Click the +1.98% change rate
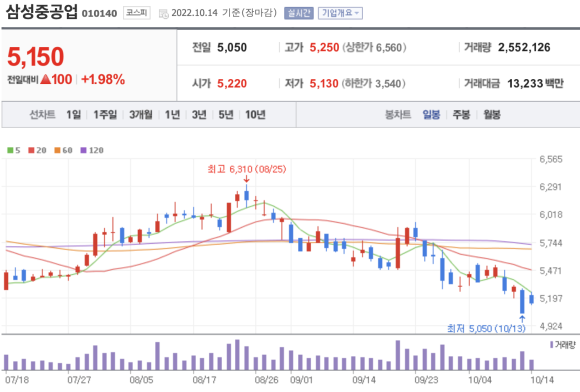This screenshot has width=580, height=392. [103, 79]
